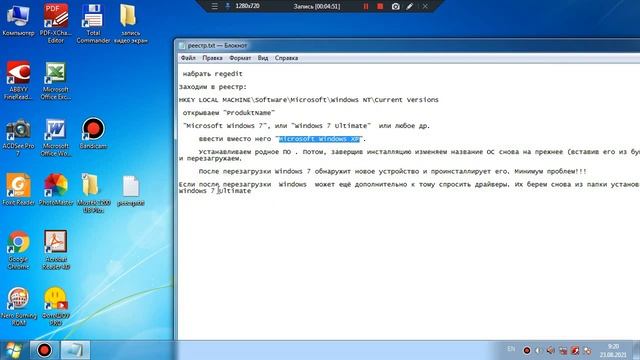The height and width of the screenshot is (360, 640).
Task: Click the 'Минимум проблем!!!' text
Action: (x=550, y=172)
